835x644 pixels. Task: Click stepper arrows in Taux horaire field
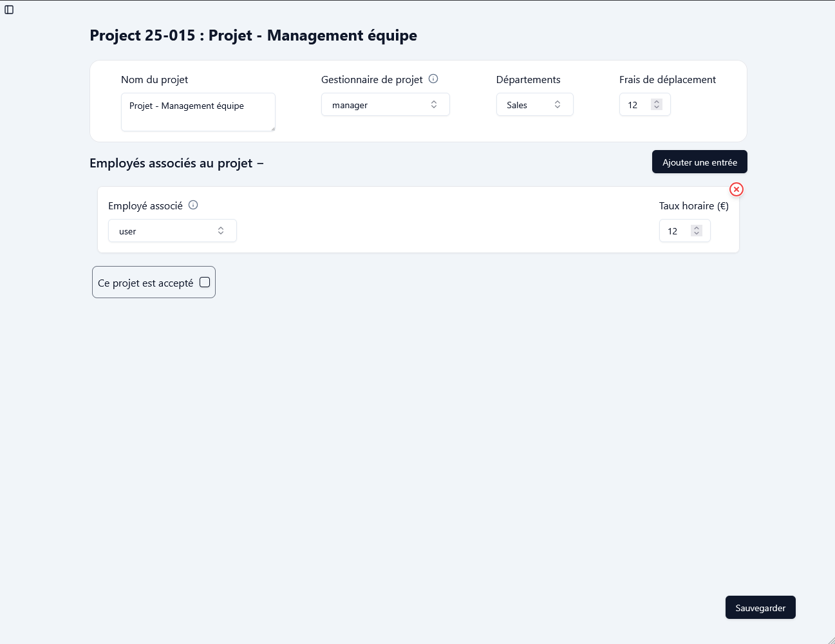click(697, 231)
